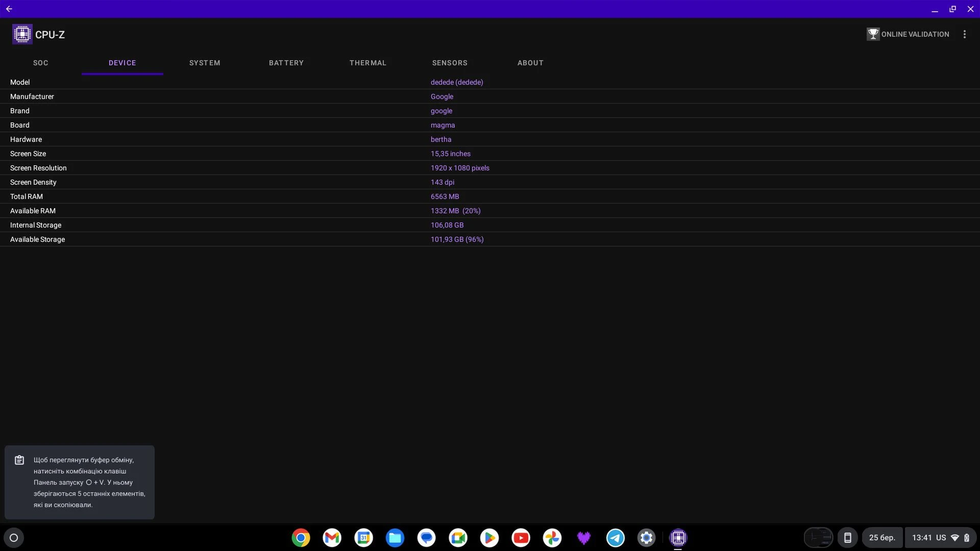Select the DEVICE tab
The height and width of the screenshot is (551, 980).
(122, 63)
